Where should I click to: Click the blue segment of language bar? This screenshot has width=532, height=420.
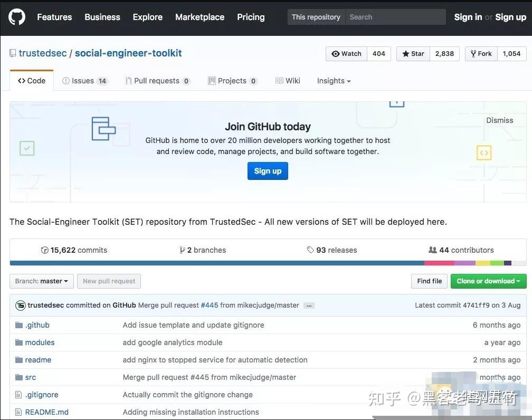pyautogui.click(x=217, y=263)
